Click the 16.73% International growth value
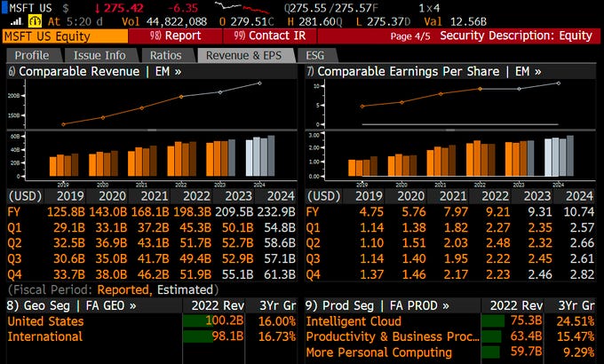The width and height of the screenshot is (604, 364). point(277,336)
